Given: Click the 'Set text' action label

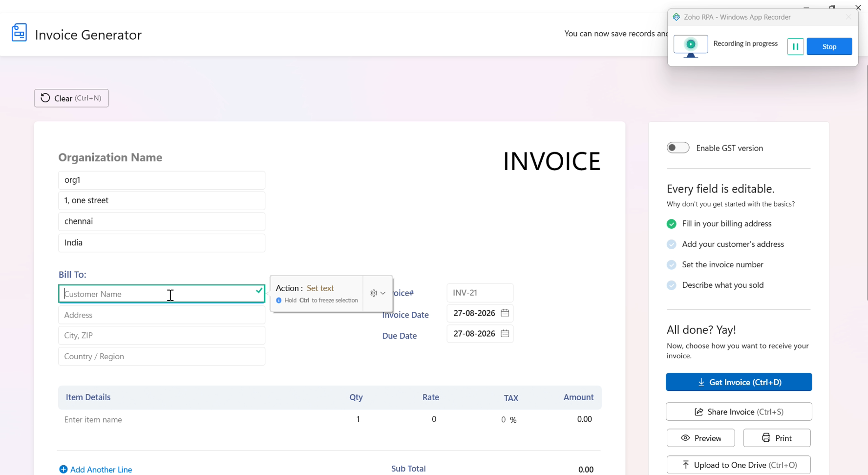Looking at the screenshot, I should click(320, 288).
